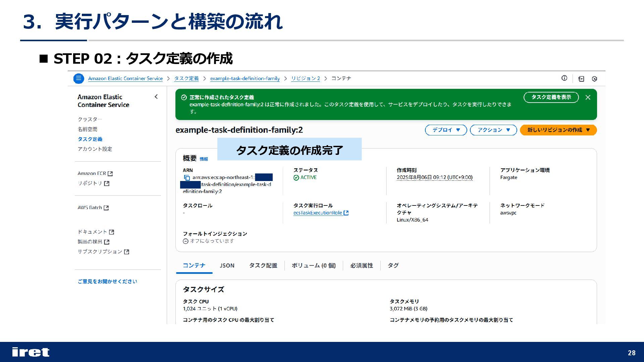This screenshot has height=362, width=644.
Task: Open サブスクリプション sidebar link
Action: click(100, 252)
